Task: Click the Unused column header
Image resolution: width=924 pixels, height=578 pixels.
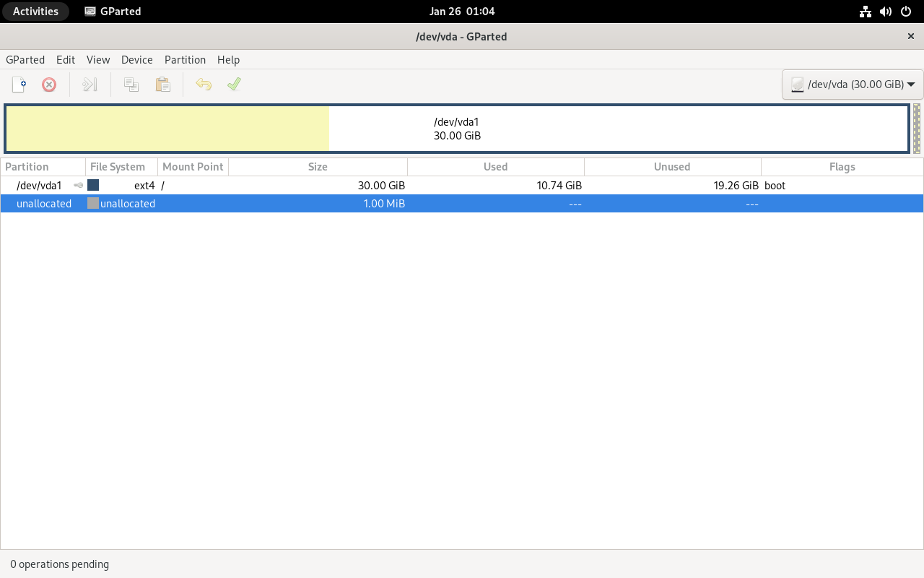Action: tap(672, 167)
